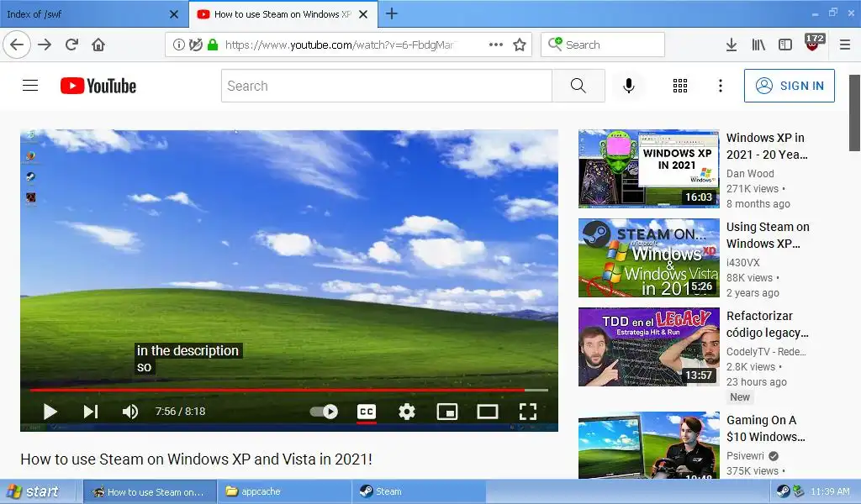This screenshot has height=504, width=861.
Task: Toggle the autoplay switch
Action: (x=324, y=412)
